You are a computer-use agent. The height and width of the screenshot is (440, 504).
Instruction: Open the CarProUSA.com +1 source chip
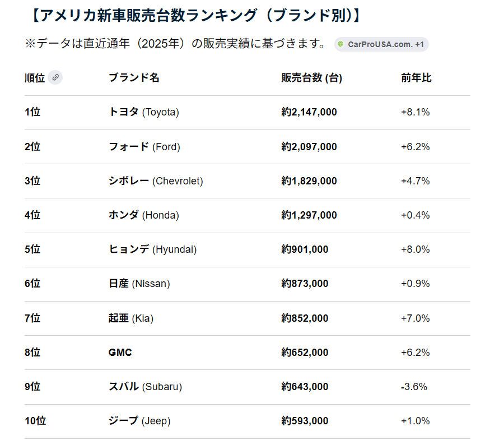[381, 44]
